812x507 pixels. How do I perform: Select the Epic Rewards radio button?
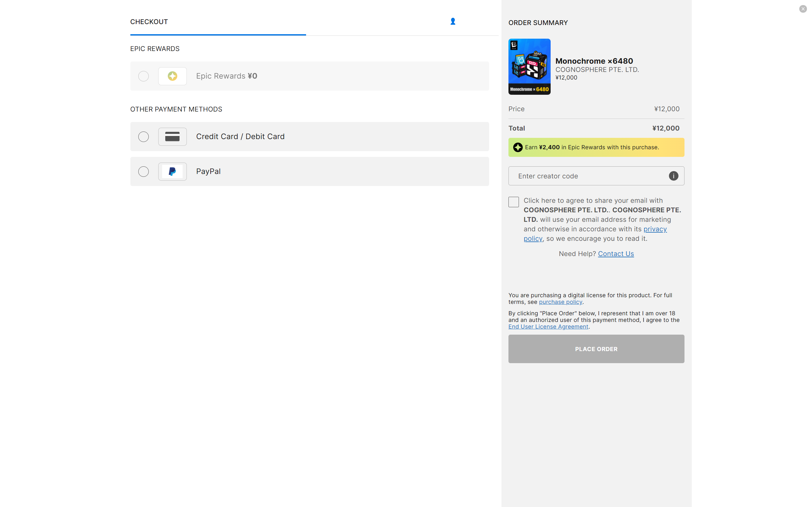coord(144,76)
